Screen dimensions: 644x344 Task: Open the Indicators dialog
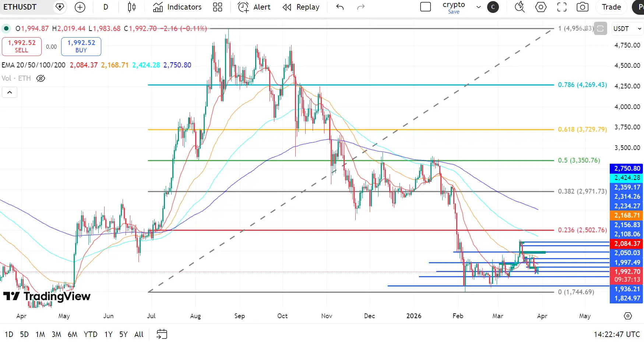click(177, 7)
